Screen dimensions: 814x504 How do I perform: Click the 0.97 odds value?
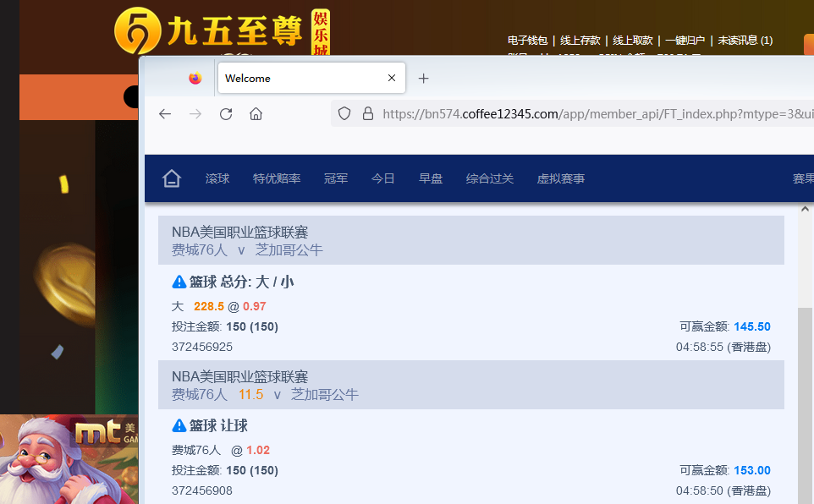click(x=255, y=306)
